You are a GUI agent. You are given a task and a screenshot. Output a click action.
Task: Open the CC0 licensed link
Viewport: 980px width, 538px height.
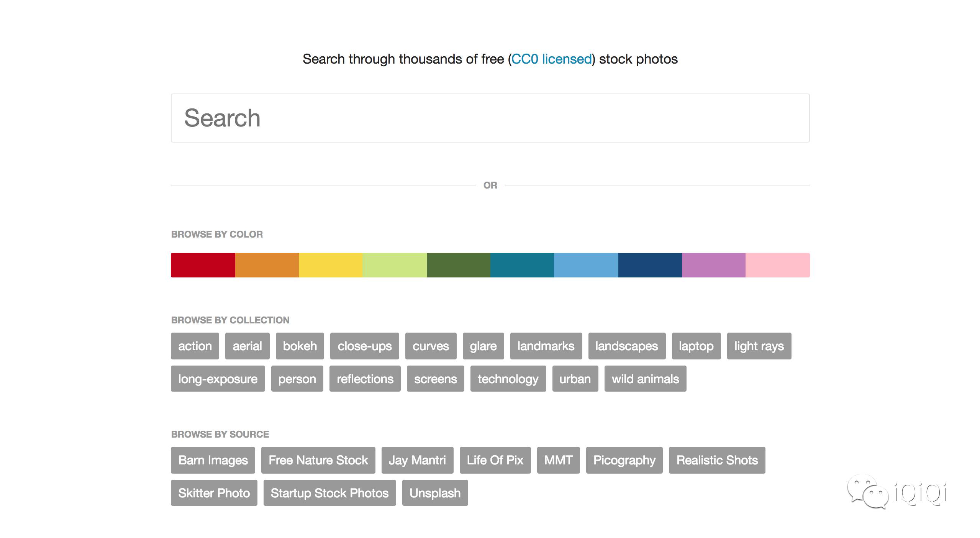[552, 59]
